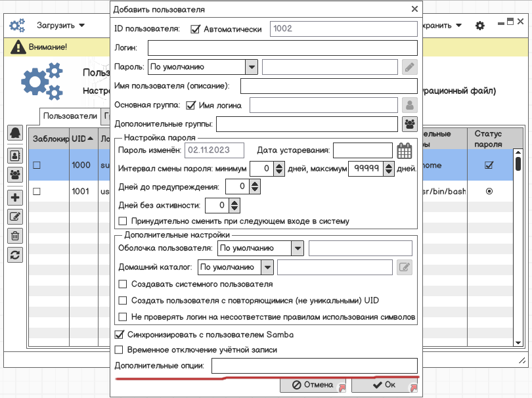Click the refresh icon in left sidebar
The width and height of the screenshot is (532, 398).
15,255
